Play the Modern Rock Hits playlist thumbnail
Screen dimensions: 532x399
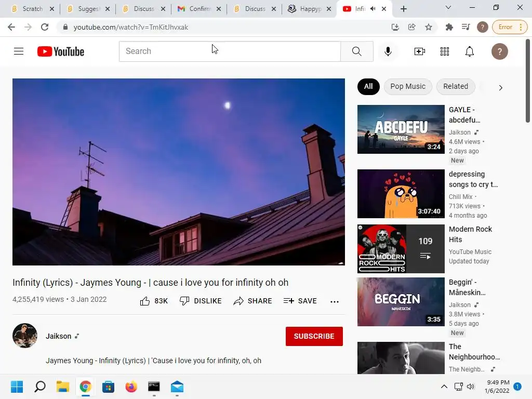401,249
